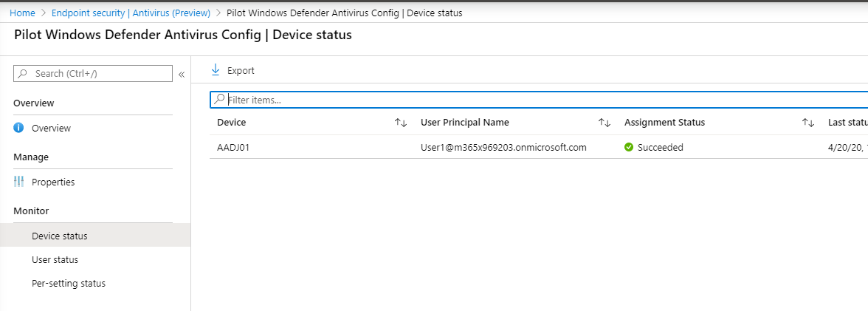Sort by User Principal Name arrows
Viewport: 868px width, 311px height.
[x=604, y=123]
